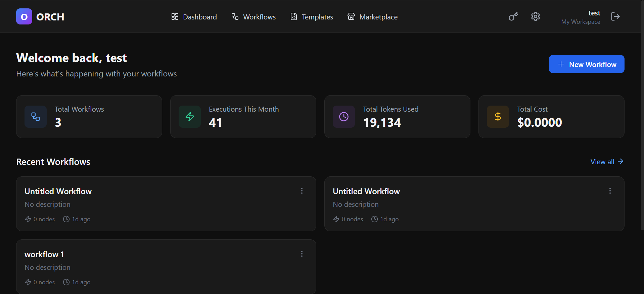644x294 pixels.
Task: Open the workflow 1 card title
Action: [44, 254]
